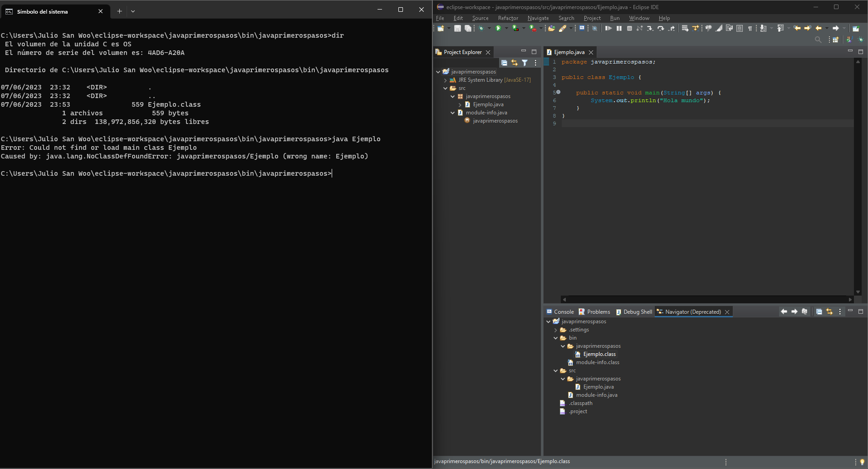Switch to the Java perspective icon
The height and width of the screenshot is (469, 868).
[849, 39]
